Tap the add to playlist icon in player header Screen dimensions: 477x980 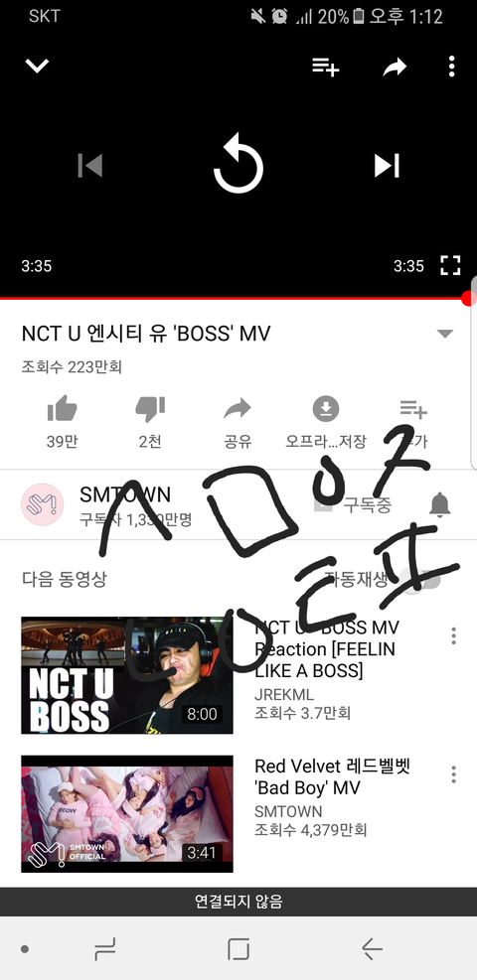pos(326,67)
